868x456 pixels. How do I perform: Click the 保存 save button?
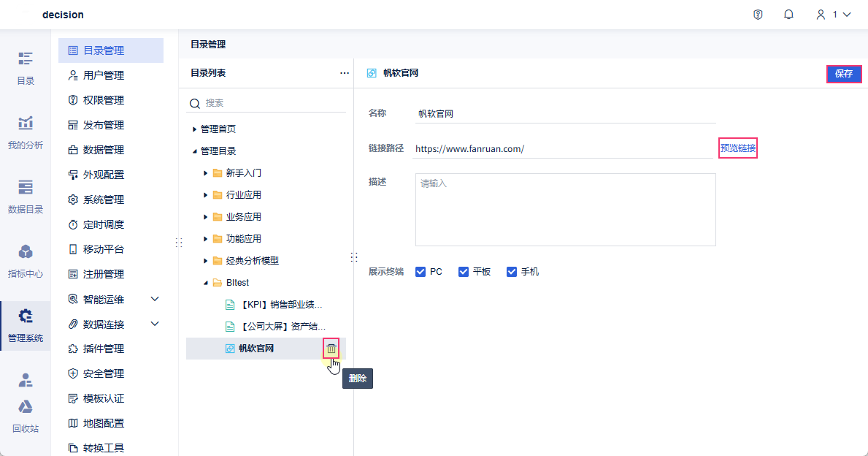point(844,74)
